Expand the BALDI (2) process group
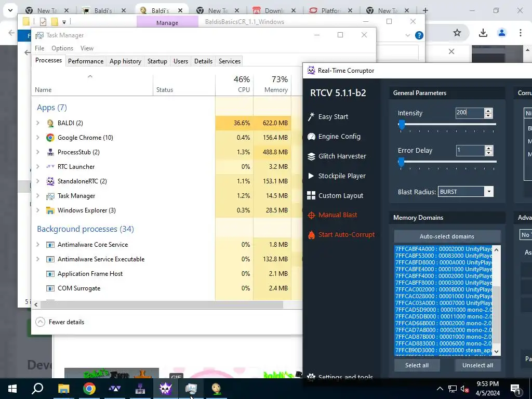This screenshot has width=532, height=399. pyautogui.click(x=38, y=123)
